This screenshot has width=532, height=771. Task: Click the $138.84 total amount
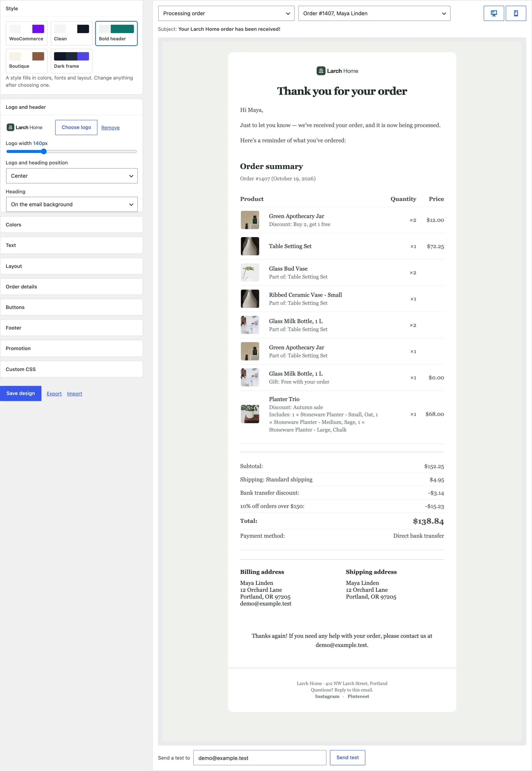(428, 521)
